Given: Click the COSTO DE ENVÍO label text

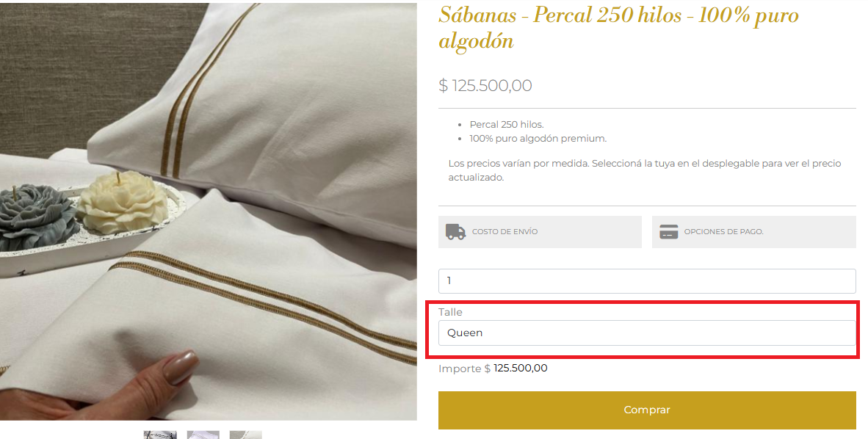Looking at the screenshot, I should [x=505, y=232].
